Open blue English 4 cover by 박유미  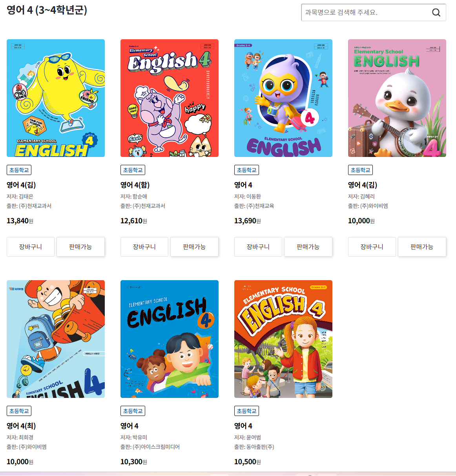(170, 339)
